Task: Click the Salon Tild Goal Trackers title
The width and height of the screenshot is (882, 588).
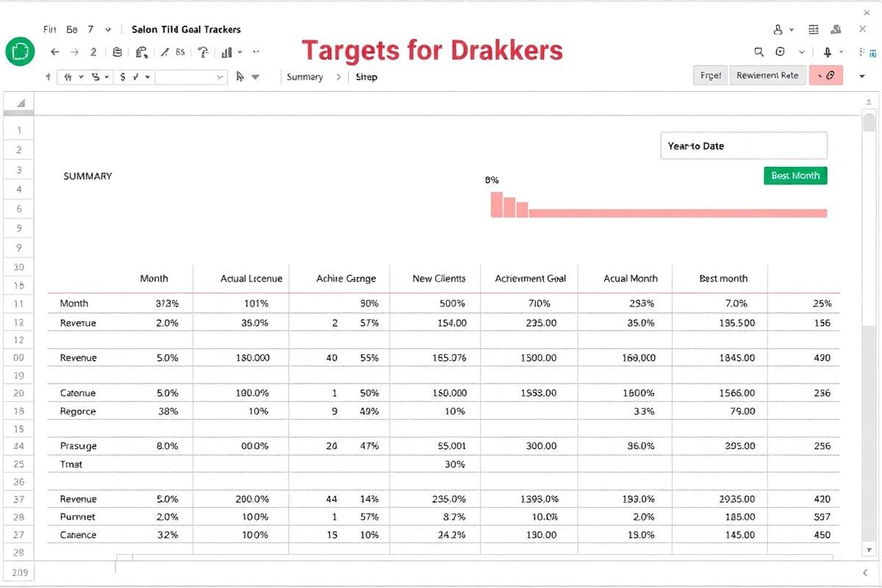Action: pos(186,29)
